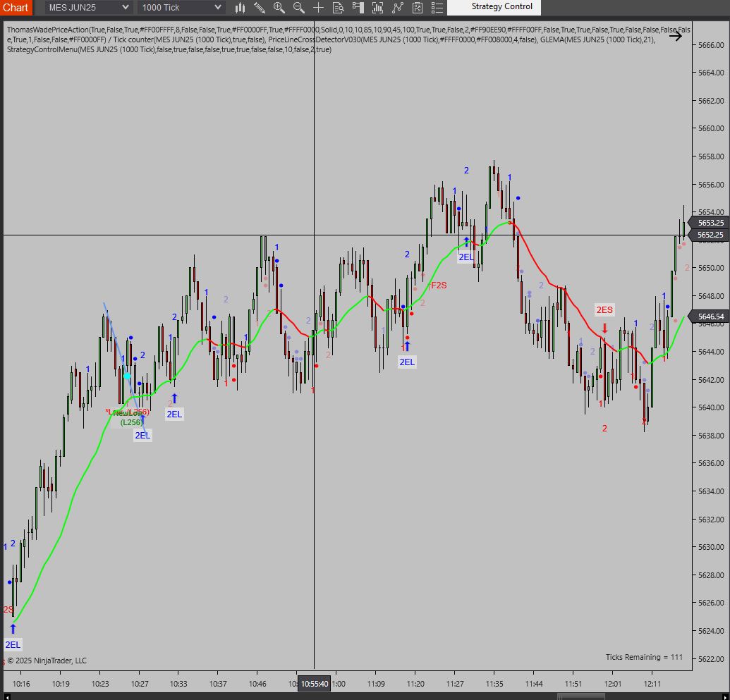Open the chart style bars icon
The image size is (730, 700).
[x=240, y=8]
